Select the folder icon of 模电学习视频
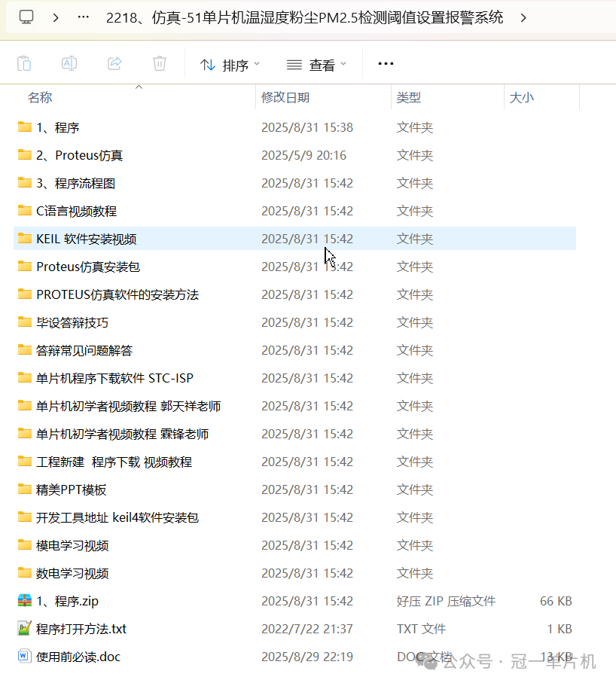 tap(25, 545)
